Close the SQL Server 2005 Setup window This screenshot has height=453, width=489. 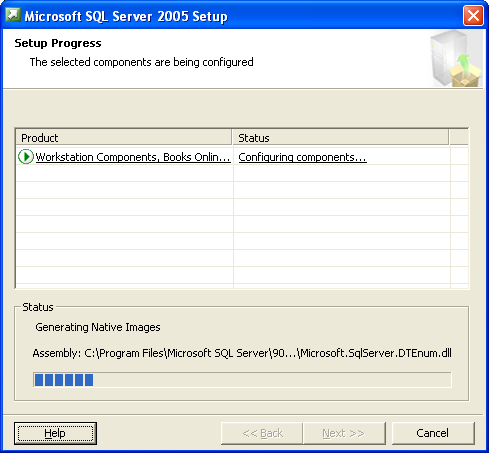point(473,15)
